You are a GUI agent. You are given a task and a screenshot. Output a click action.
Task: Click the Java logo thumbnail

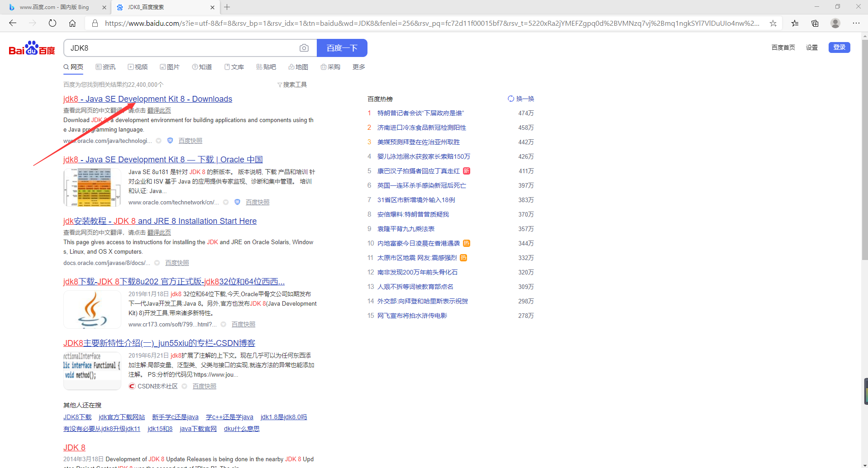point(92,309)
